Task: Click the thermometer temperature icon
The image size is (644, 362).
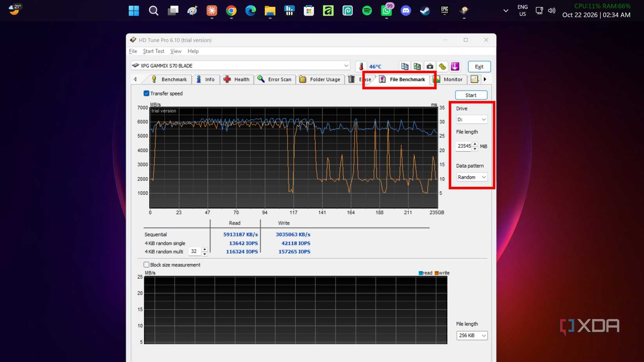Action: [361, 66]
